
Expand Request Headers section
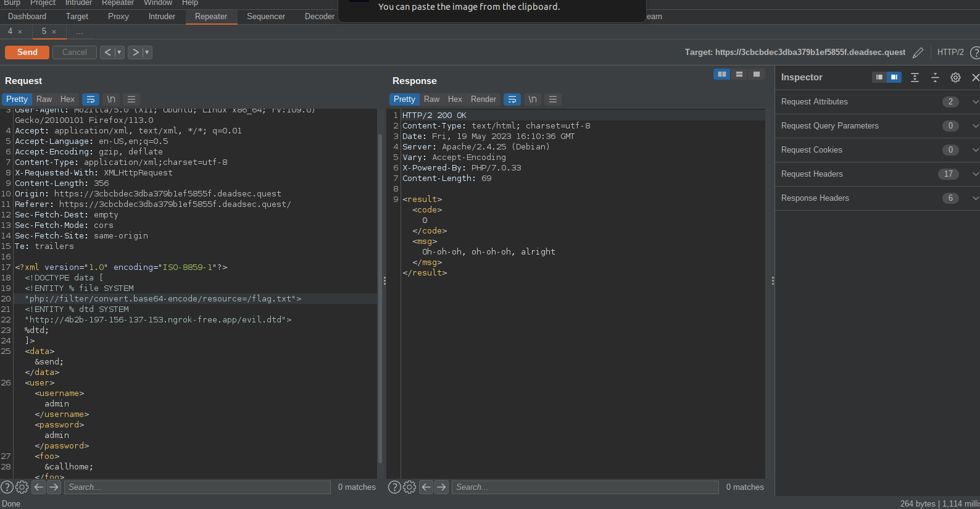coord(878,174)
